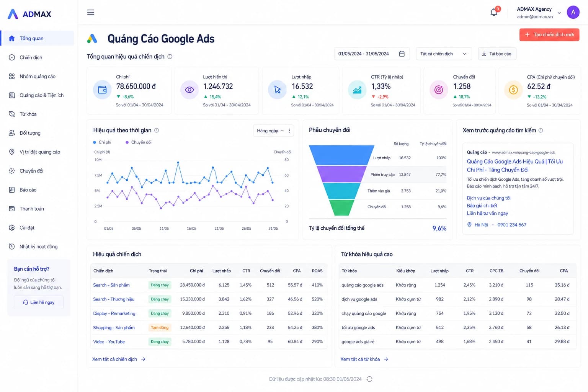Image resolution: width=588 pixels, height=392 pixels.
Task: Click Liên hệ tư vấn ngay sitelink
Action: tap(487, 213)
